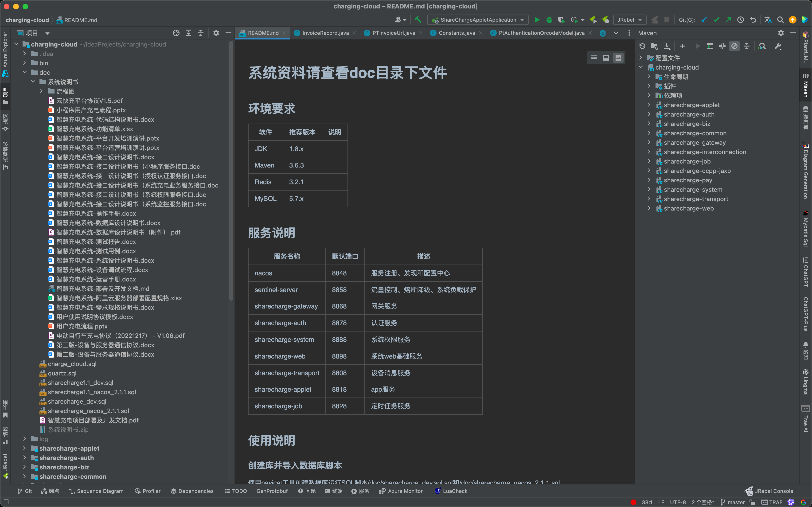This screenshot has width=812, height=507.
Task: Download Maven sources and documentation icon
Action: [x=667, y=46]
